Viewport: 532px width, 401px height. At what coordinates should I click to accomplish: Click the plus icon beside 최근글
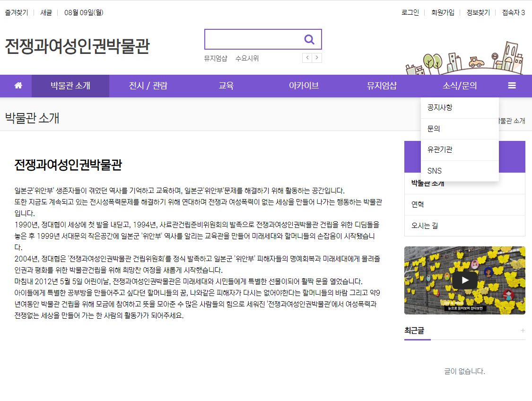click(523, 330)
